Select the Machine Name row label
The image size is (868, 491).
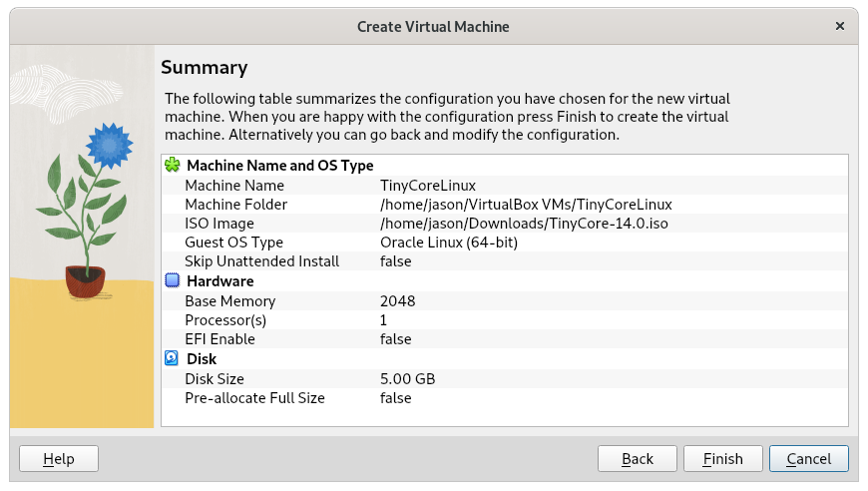234,186
